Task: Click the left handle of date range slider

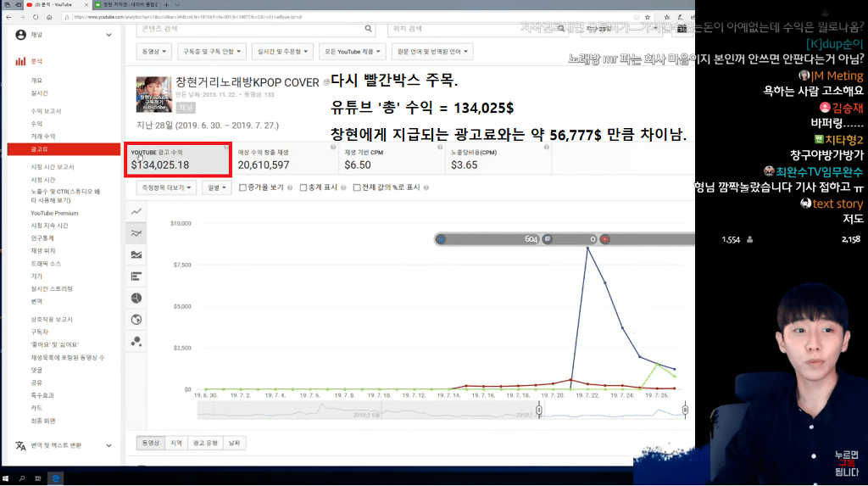Action: 538,410
